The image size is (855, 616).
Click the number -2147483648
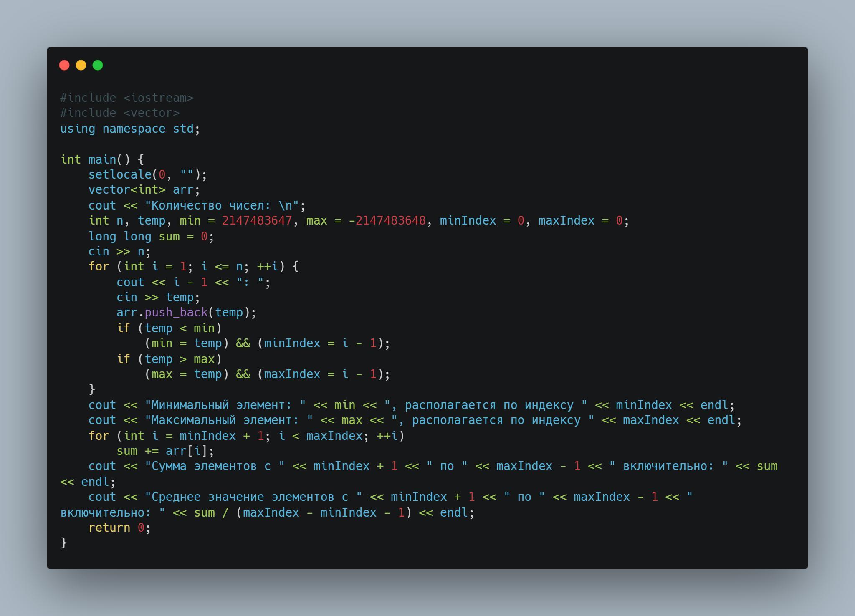click(387, 221)
